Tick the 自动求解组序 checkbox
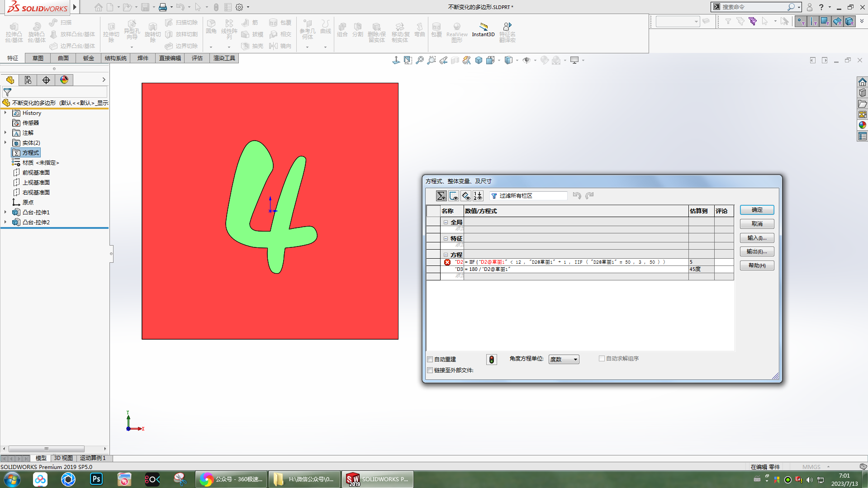868x488 pixels. click(602, 359)
